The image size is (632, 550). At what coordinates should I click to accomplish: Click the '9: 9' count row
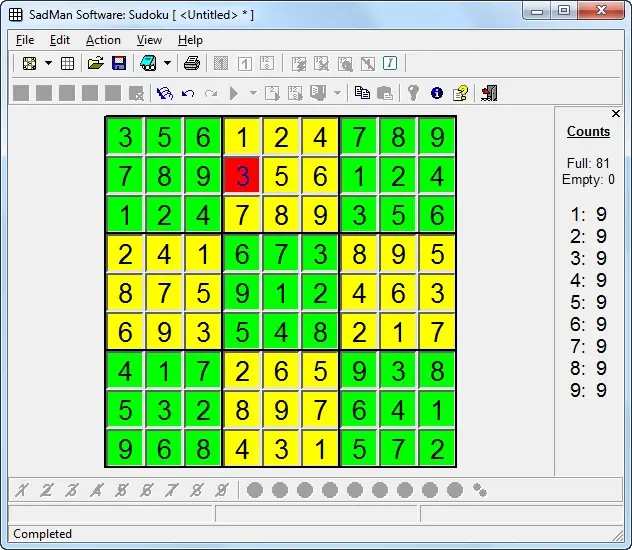tap(588, 390)
